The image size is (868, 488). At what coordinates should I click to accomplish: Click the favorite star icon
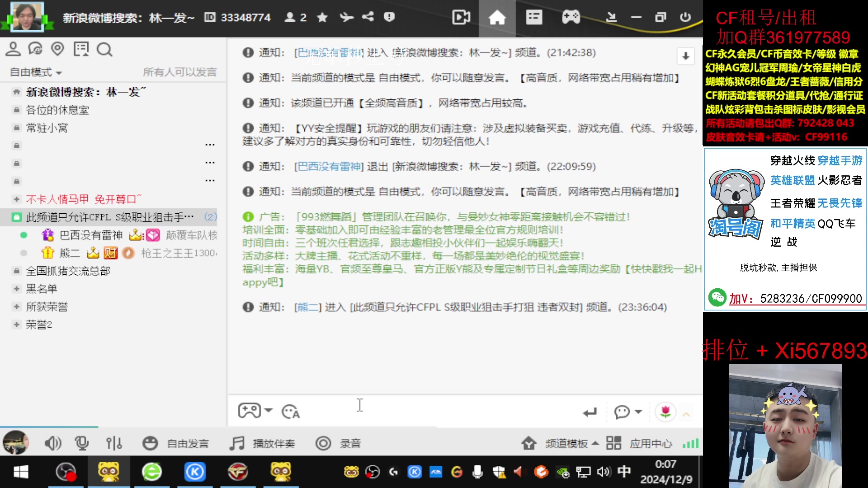click(322, 17)
